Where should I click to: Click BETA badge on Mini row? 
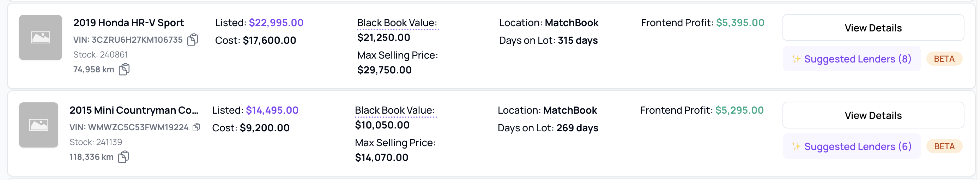[x=944, y=146]
